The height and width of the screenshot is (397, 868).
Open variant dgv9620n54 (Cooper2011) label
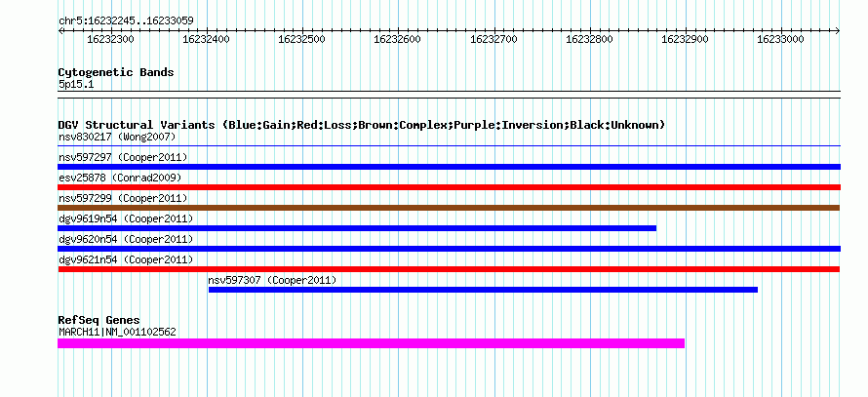tap(126, 239)
